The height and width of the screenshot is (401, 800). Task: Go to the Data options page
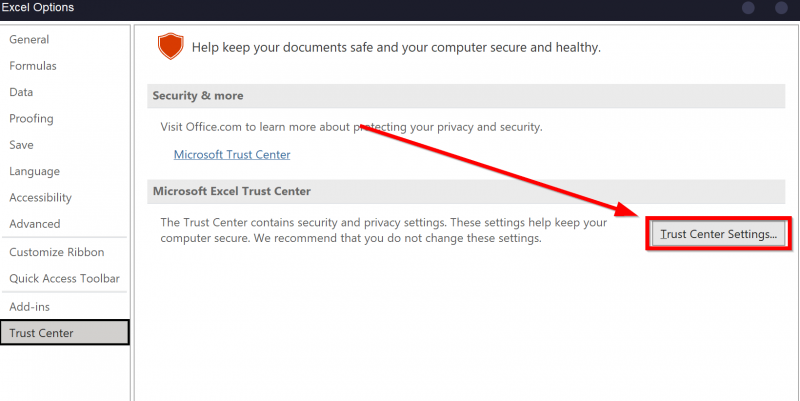click(21, 92)
